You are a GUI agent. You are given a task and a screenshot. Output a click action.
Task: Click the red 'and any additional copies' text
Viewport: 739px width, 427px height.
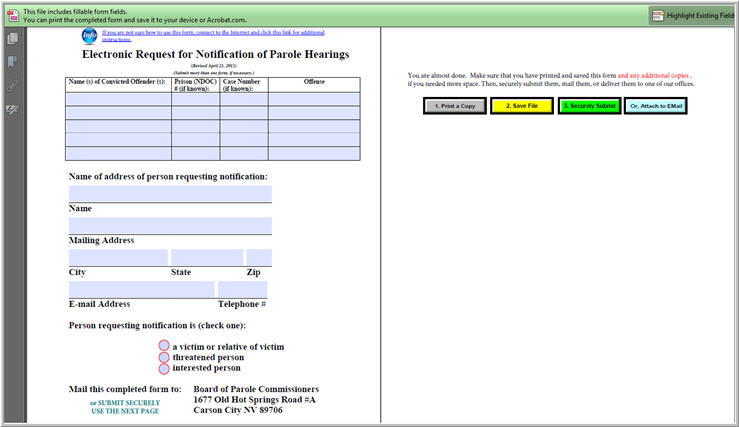(653, 75)
